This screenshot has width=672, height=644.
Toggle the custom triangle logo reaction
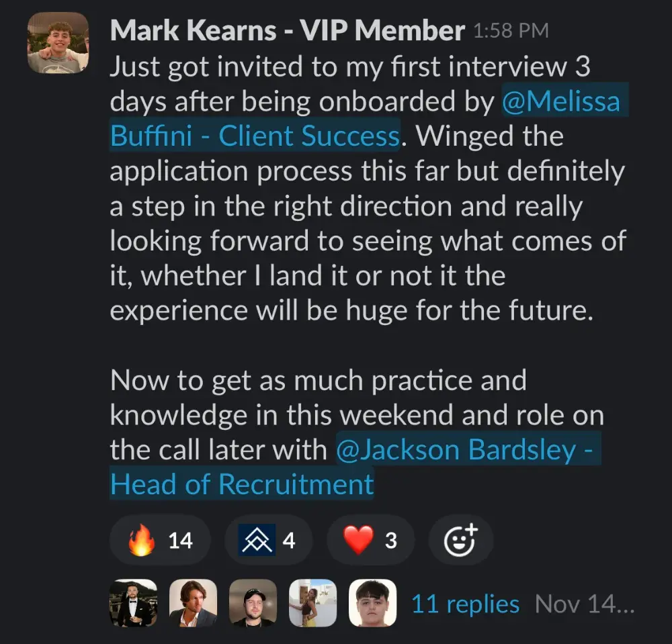click(269, 540)
